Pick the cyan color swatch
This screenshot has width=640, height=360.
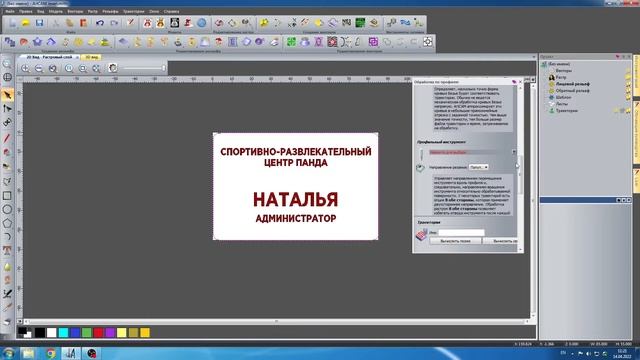point(63,333)
